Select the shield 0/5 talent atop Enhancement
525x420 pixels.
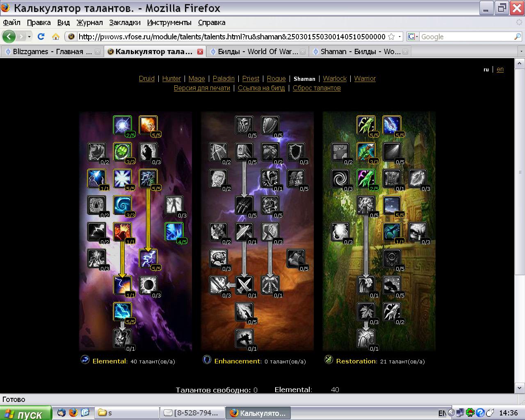(270, 126)
